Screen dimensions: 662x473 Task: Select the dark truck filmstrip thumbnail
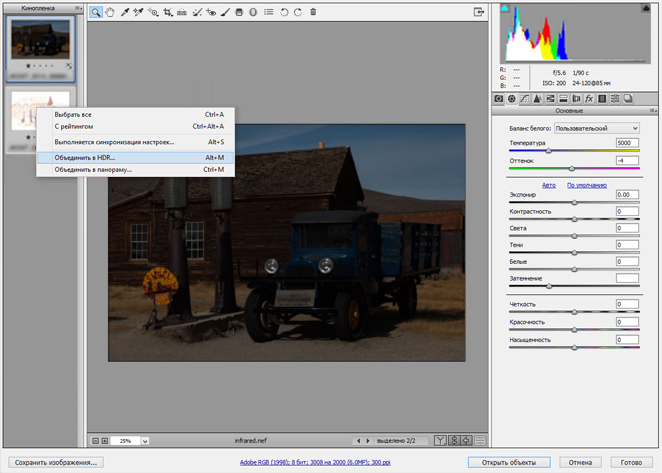[x=41, y=39]
